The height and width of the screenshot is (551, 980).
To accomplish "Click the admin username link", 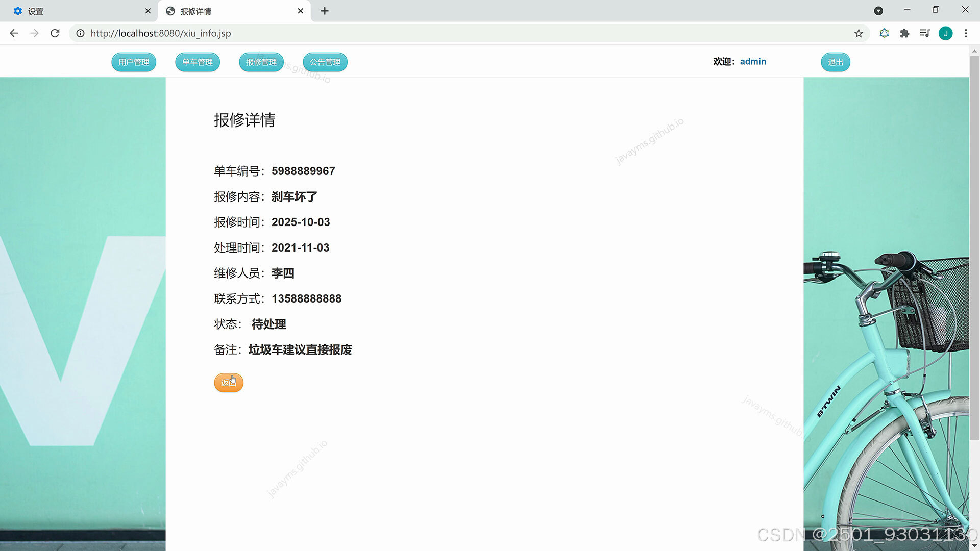I will [x=753, y=62].
